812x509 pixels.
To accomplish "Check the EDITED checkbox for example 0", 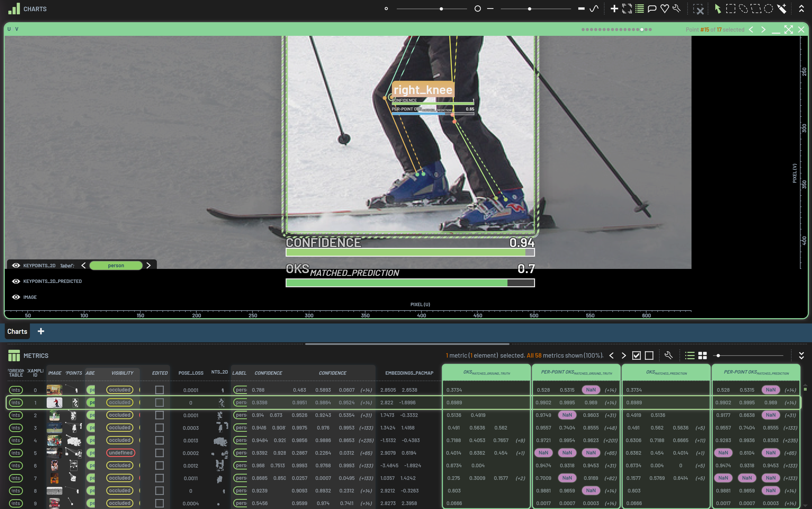I will (159, 390).
